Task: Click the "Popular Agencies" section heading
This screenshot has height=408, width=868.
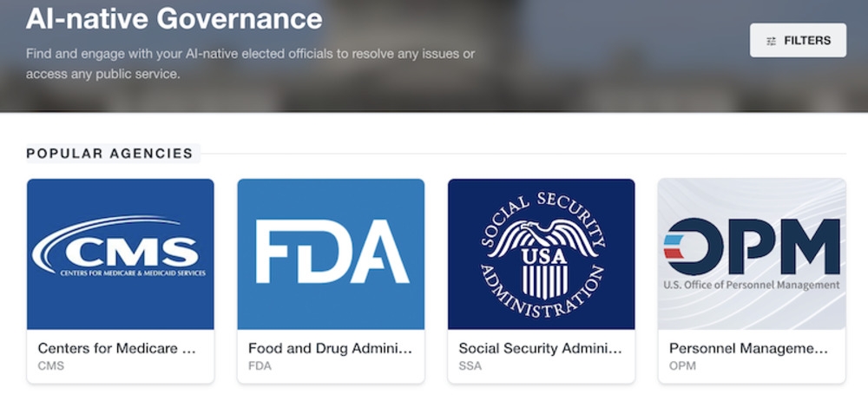Action: pyautogui.click(x=109, y=154)
